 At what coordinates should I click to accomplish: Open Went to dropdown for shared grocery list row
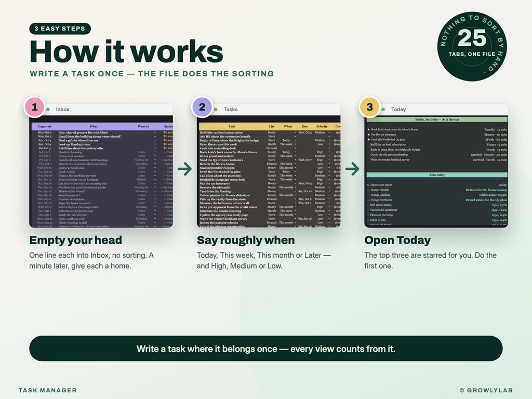[x=155, y=132]
